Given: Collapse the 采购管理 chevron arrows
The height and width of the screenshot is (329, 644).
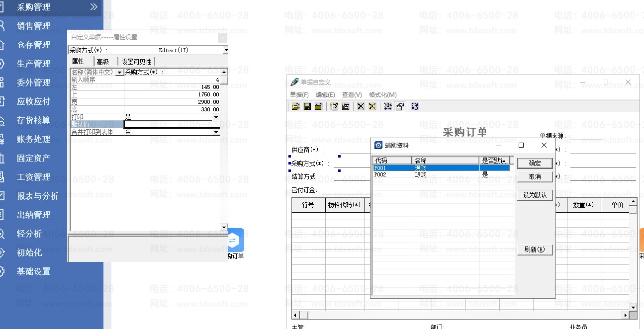Looking at the screenshot, I should pyautogui.click(x=93, y=7).
